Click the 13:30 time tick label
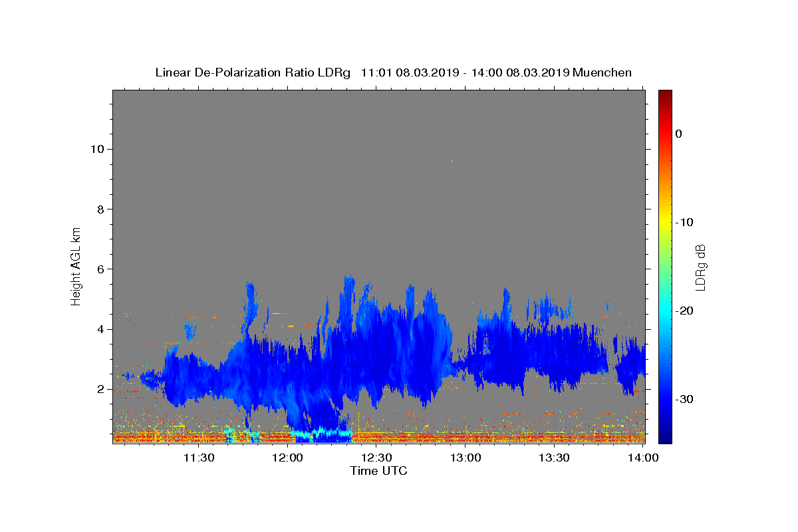 [x=554, y=458]
